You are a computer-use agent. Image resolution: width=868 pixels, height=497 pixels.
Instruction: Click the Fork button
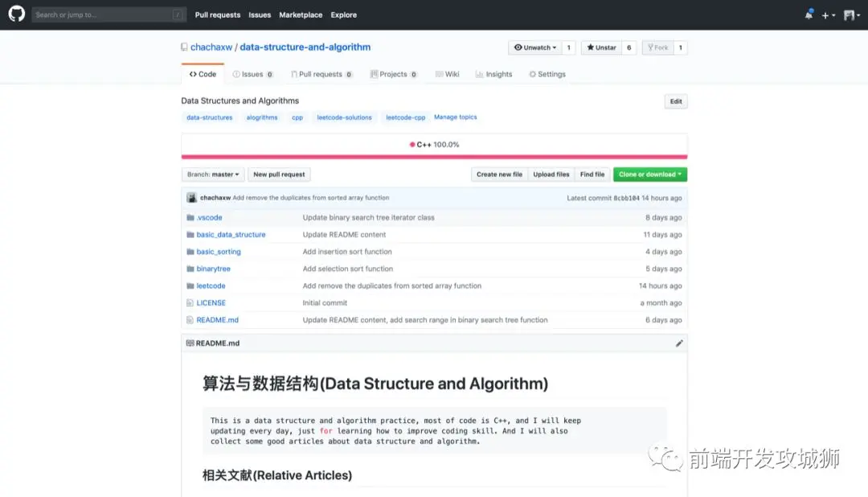click(x=657, y=47)
